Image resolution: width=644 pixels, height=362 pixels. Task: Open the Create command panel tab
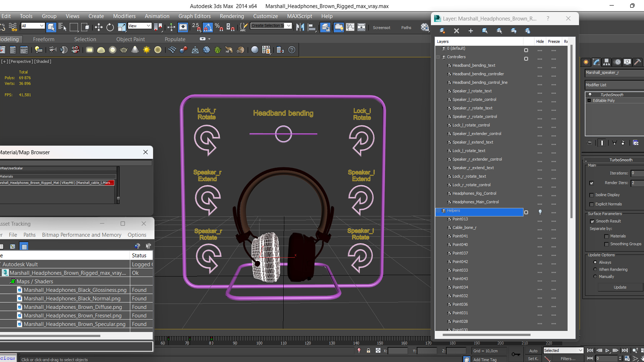click(x=586, y=62)
